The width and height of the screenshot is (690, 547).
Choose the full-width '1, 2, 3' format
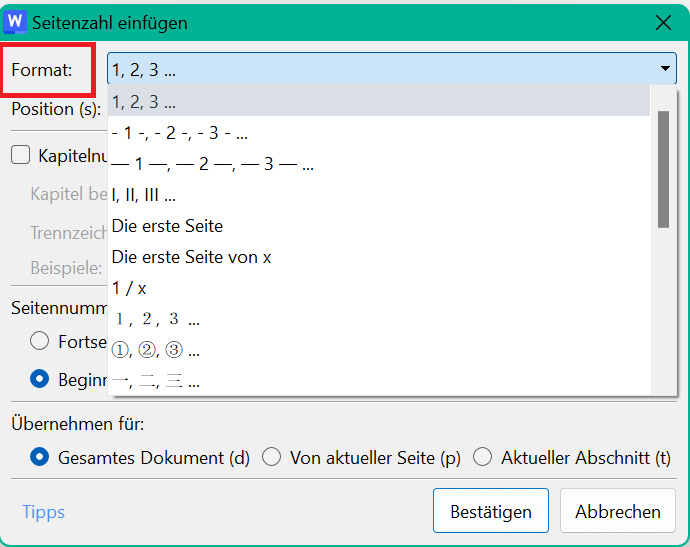(x=378, y=319)
